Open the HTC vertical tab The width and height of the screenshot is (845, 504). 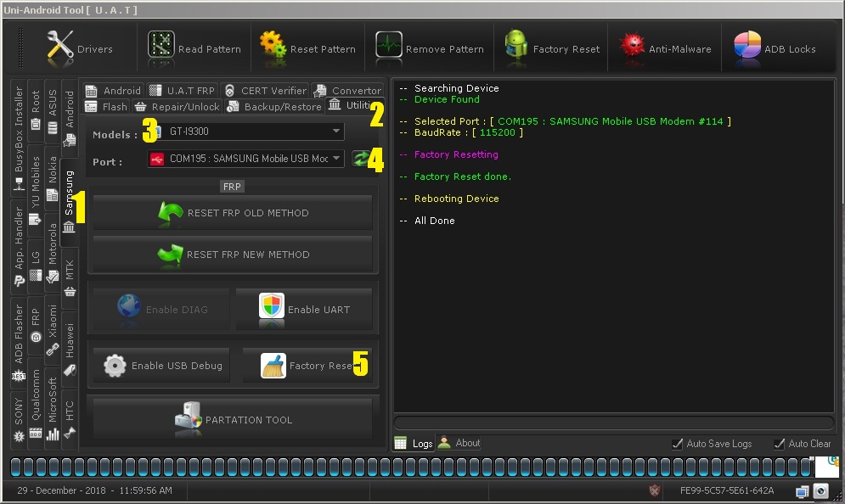(x=70, y=419)
